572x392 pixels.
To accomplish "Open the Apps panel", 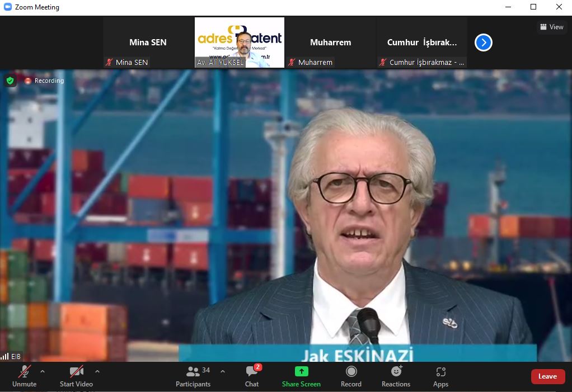I will pyautogui.click(x=440, y=376).
